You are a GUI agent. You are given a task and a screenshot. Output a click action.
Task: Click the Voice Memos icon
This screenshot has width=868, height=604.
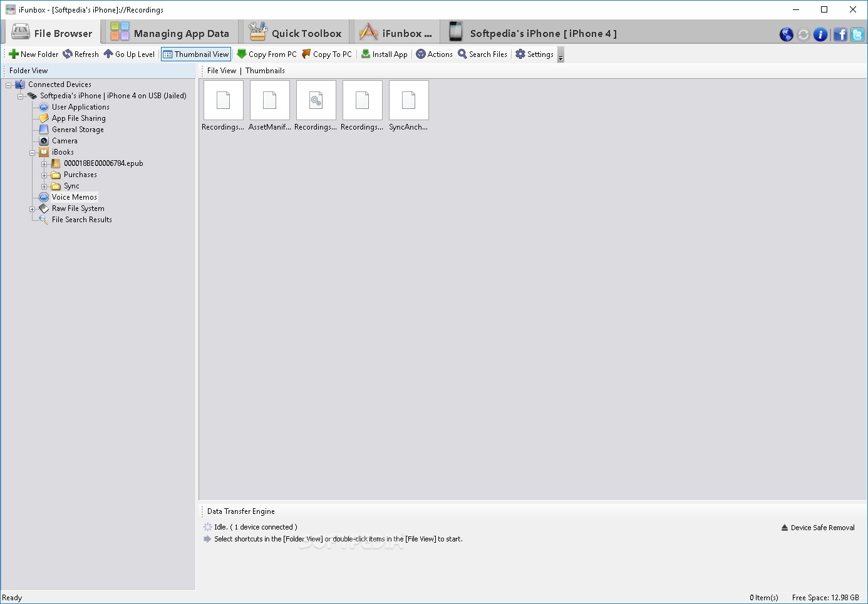pyautogui.click(x=44, y=197)
